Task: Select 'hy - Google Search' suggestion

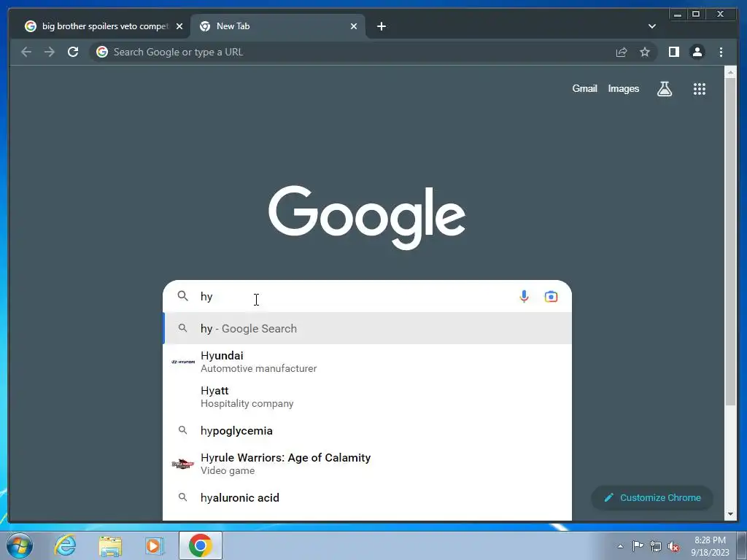Action: pyautogui.click(x=368, y=329)
